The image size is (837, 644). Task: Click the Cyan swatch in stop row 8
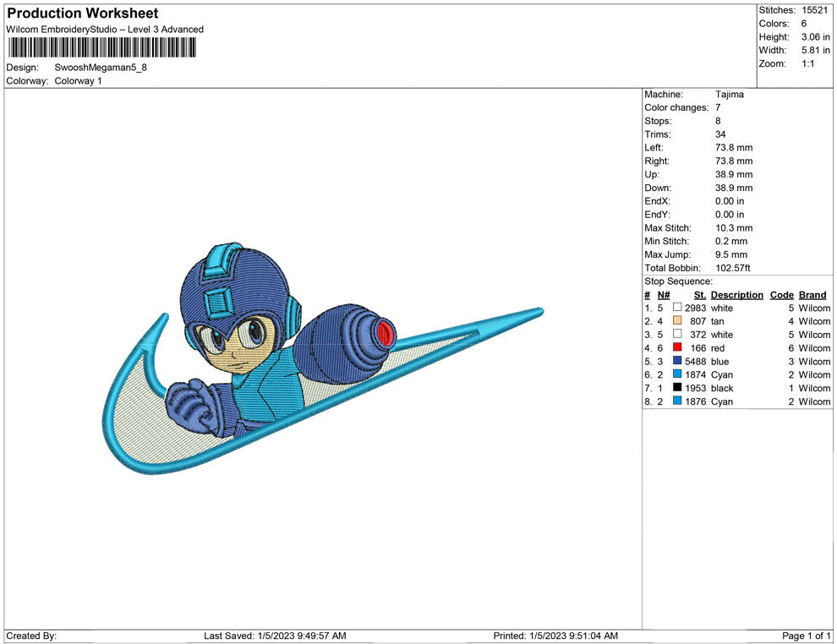point(677,401)
